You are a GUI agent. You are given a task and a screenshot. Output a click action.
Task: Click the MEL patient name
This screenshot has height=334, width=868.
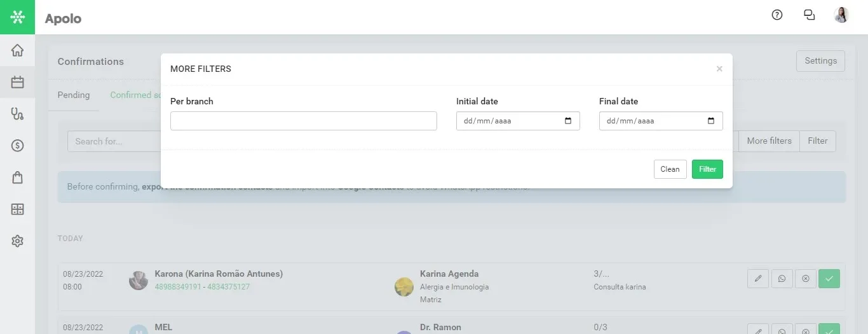coord(163,327)
